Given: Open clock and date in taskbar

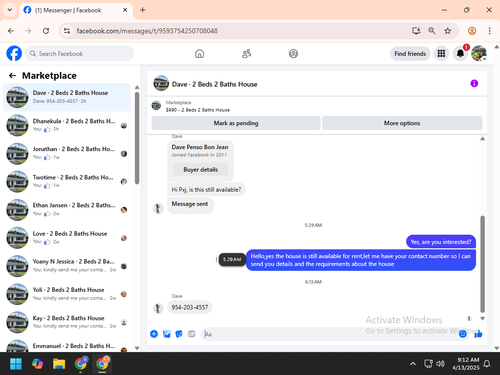Looking at the screenshot, I should 466,364.
